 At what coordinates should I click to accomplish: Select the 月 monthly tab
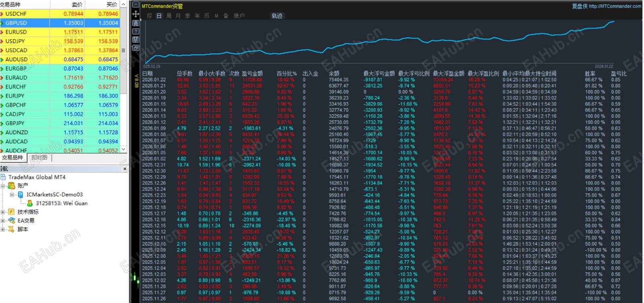point(178,16)
